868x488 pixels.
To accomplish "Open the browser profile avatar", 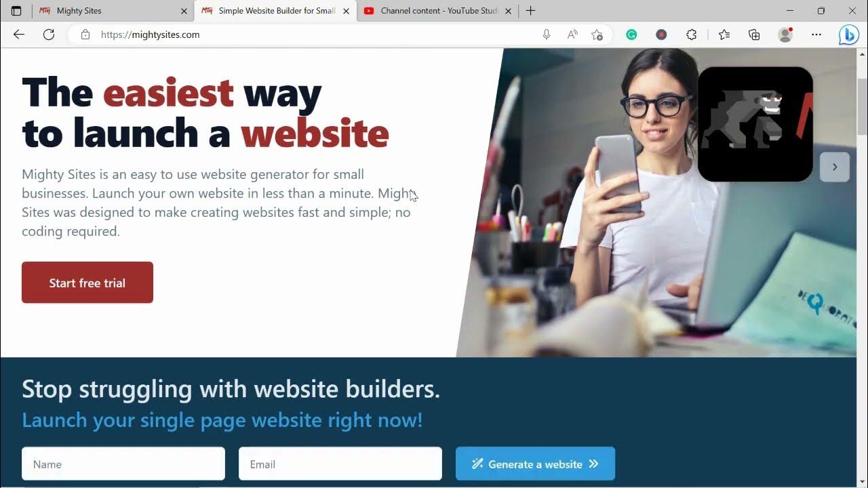I will [785, 35].
